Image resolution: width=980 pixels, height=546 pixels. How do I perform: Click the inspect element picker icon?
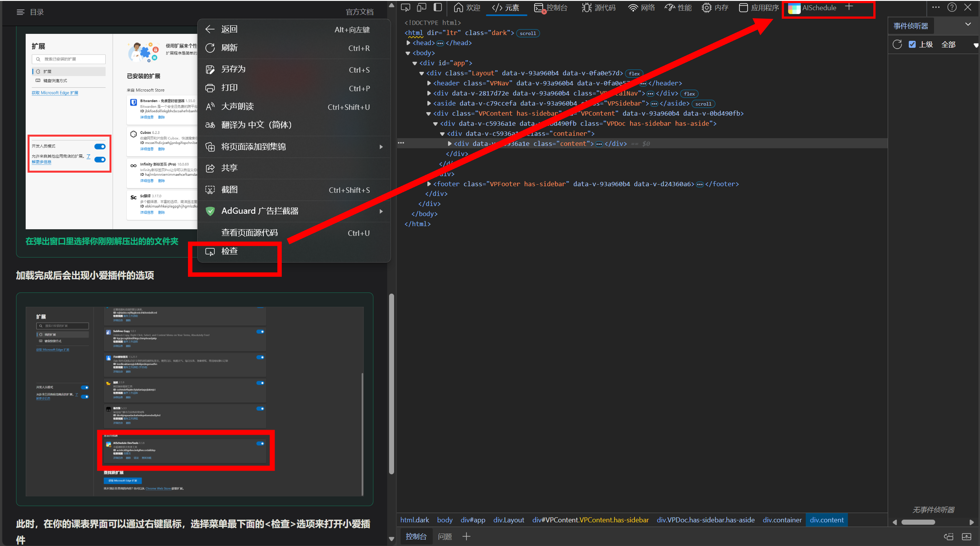coord(406,8)
